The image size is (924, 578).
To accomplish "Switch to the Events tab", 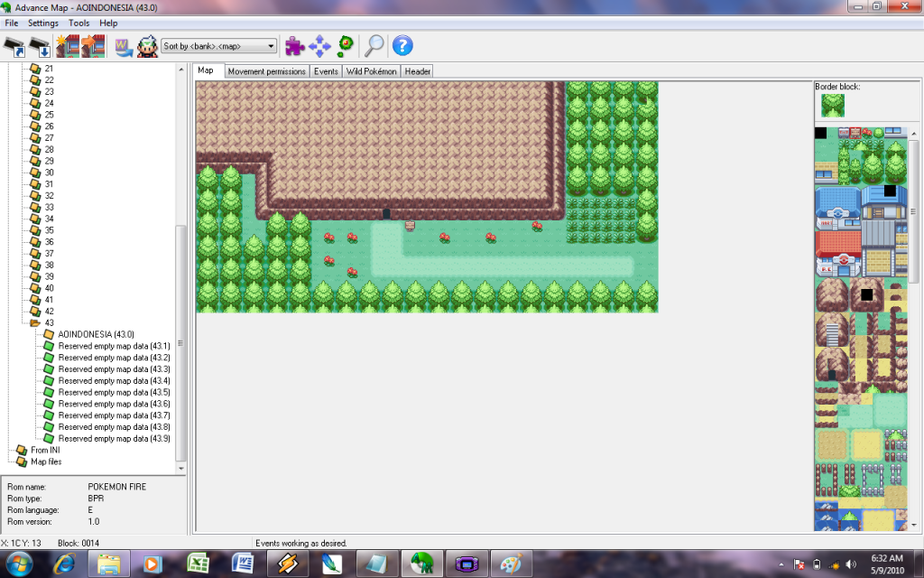I will pyautogui.click(x=326, y=71).
